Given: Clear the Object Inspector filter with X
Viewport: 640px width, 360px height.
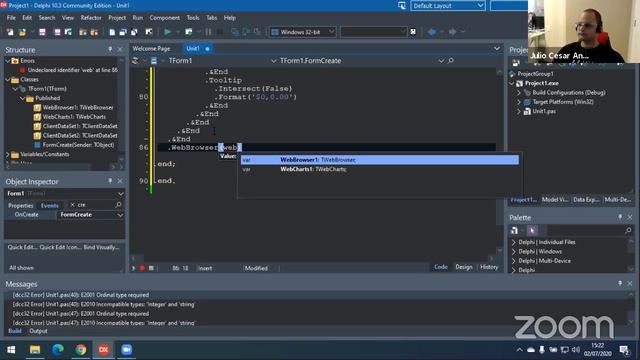Looking at the screenshot, I should click(73, 205).
